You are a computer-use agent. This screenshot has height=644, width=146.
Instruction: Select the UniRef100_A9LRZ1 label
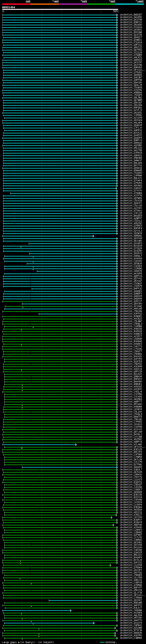[131, 58]
